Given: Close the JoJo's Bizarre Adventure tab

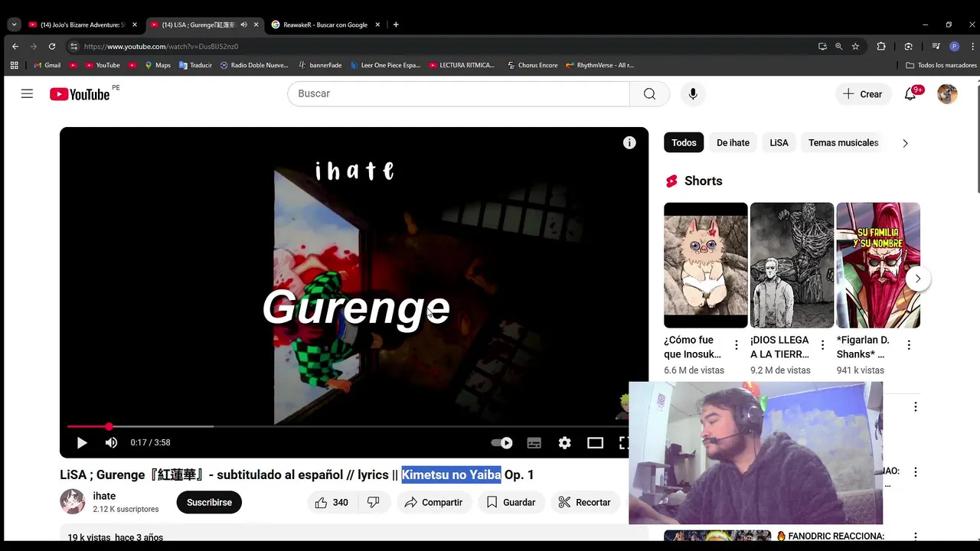Looking at the screenshot, I should (x=135, y=24).
